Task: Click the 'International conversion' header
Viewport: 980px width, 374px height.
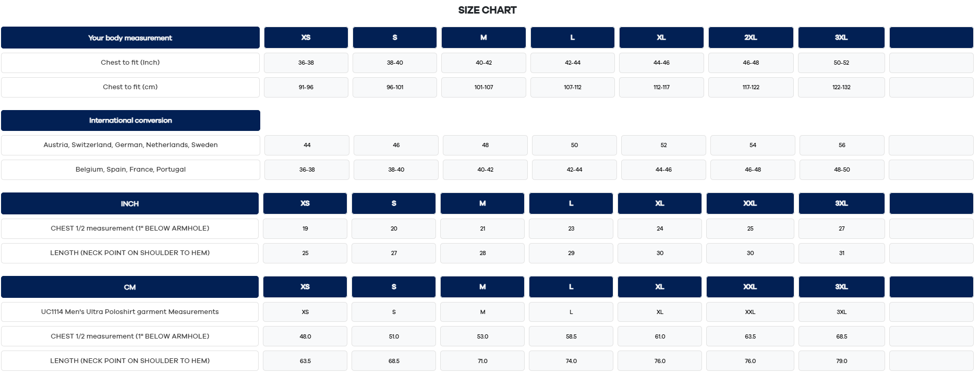Action: click(x=130, y=120)
